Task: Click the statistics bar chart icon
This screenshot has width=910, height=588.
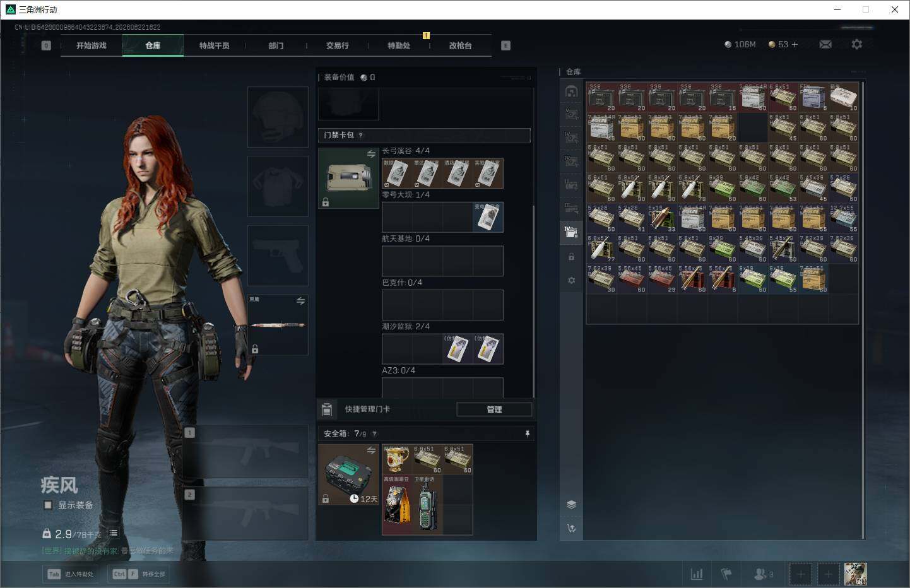Action: click(697, 573)
